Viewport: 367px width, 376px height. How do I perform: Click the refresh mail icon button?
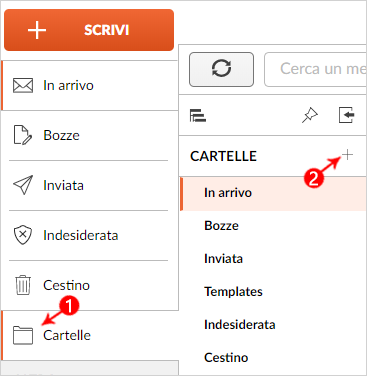click(x=221, y=69)
